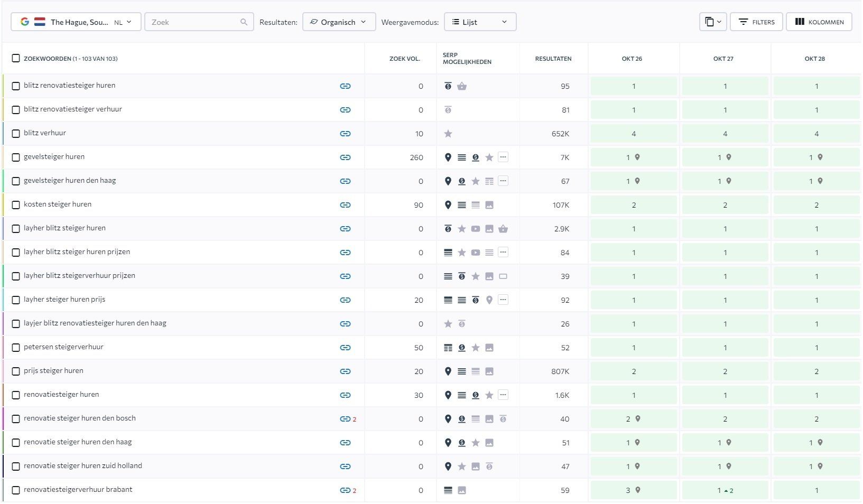863x504 pixels.
Task: Click OKT 28 rank cell for prijs steiger huren
Action: tap(816, 371)
